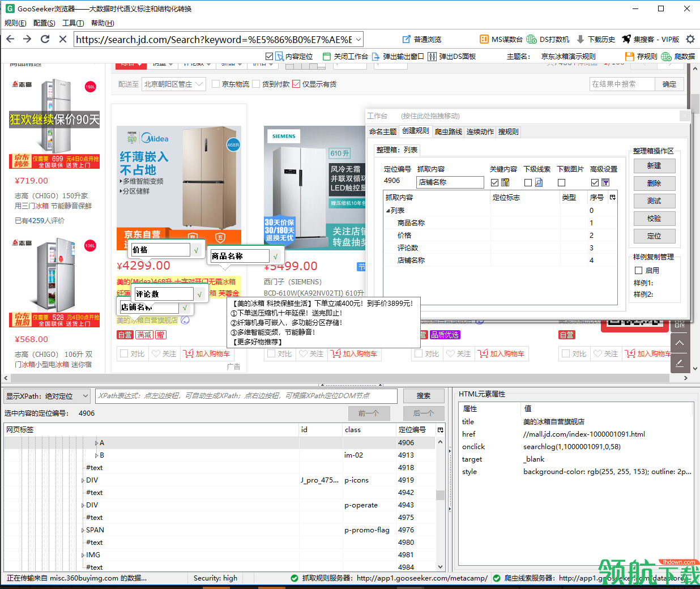
Task: Switch to the 爬虫路线 tab
Action: click(449, 131)
